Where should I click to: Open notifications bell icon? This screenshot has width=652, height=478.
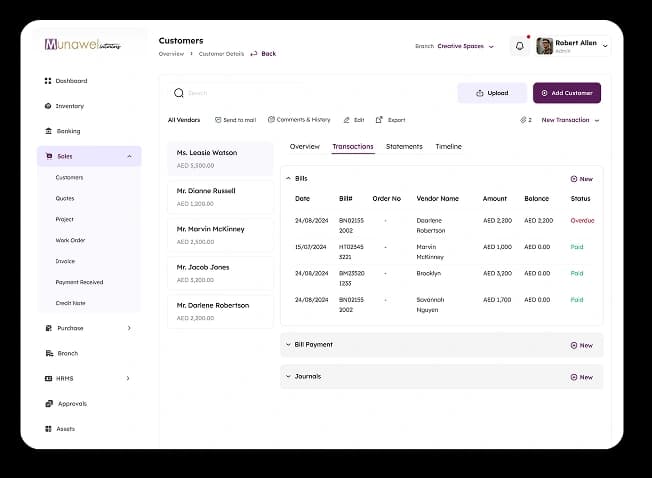coord(520,46)
